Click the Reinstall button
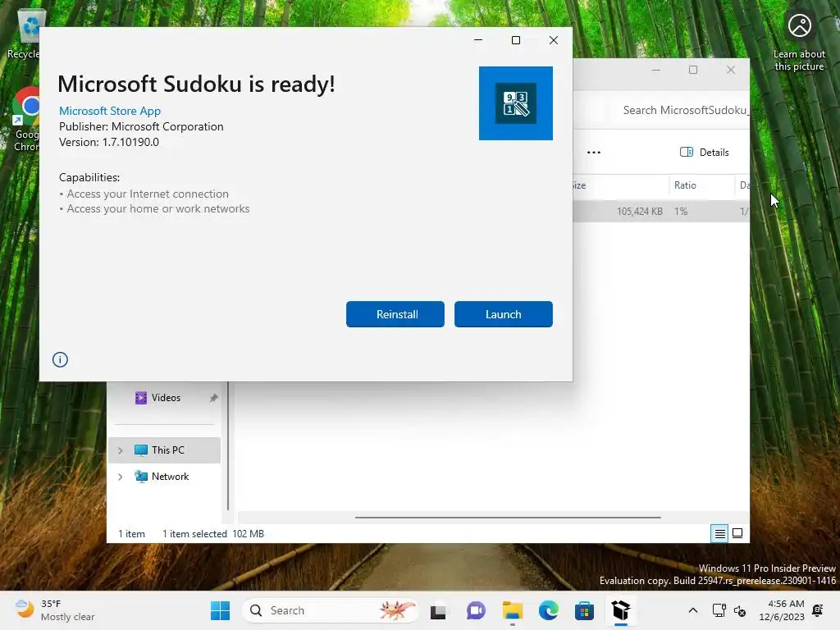The width and height of the screenshot is (840, 630). [x=395, y=314]
